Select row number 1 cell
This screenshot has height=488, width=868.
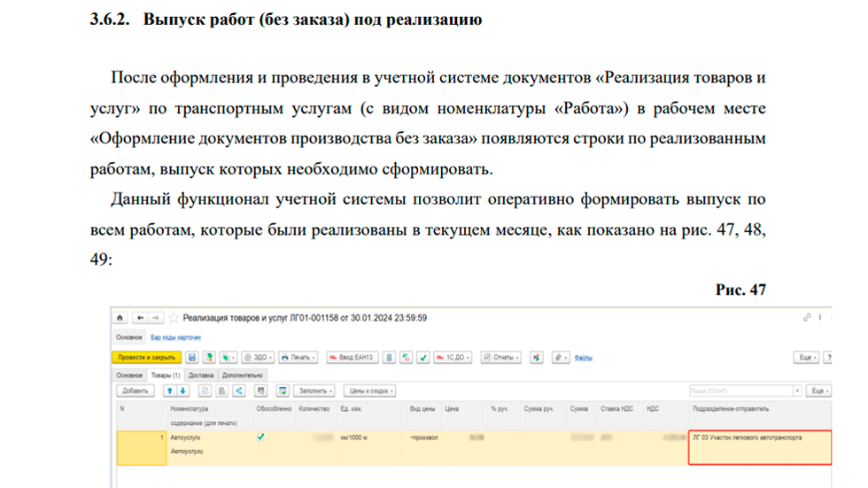pos(142,447)
